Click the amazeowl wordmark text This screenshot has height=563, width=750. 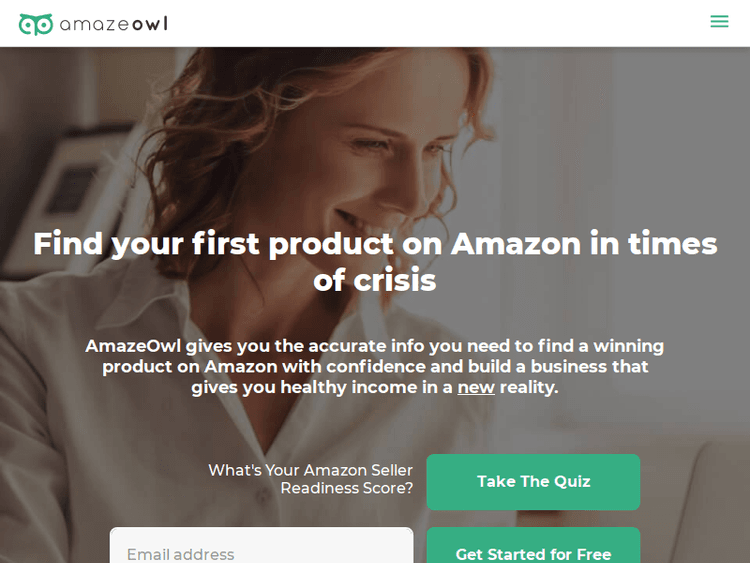pos(114,24)
